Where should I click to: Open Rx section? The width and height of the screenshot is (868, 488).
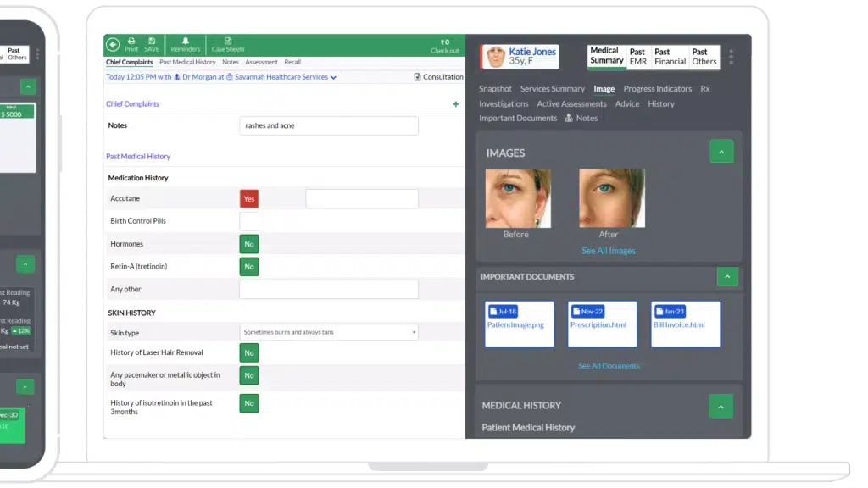click(x=704, y=88)
